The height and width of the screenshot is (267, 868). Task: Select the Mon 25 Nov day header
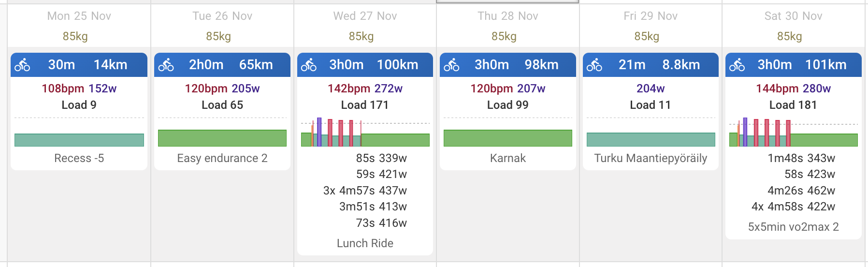pos(79,16)
